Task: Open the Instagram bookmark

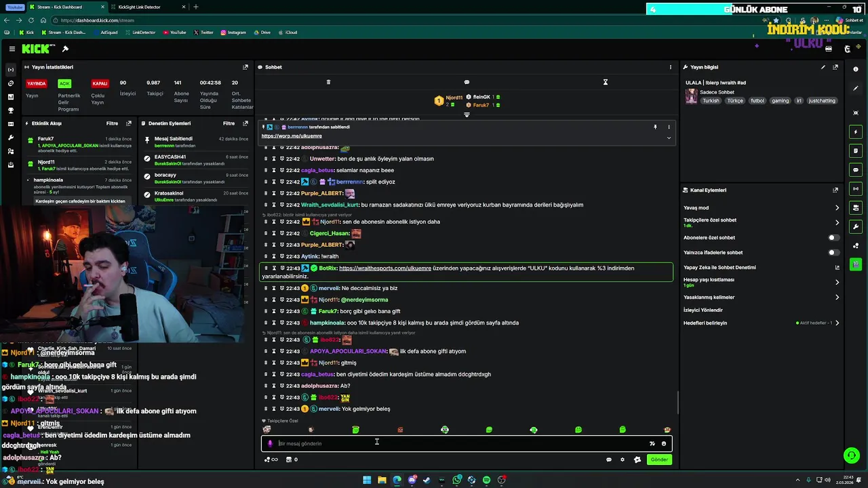Action: click(x=233, y=33)
